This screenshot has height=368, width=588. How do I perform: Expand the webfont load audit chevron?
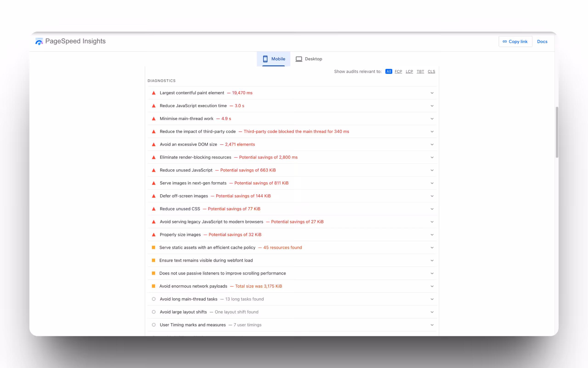432,261
